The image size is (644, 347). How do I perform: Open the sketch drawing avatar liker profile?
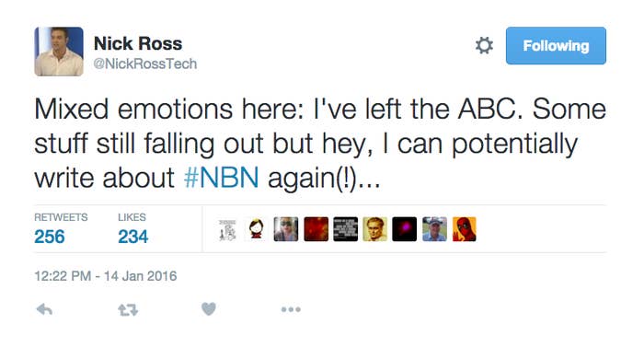coord(227,229)
